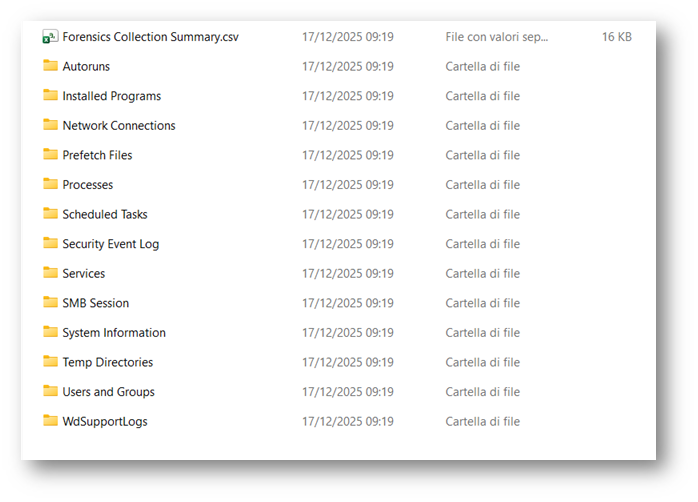Image resolution: width=698 pixels, height=502 pixels.
Task: Click the 16 KB size value
Action: click(617, 37)
